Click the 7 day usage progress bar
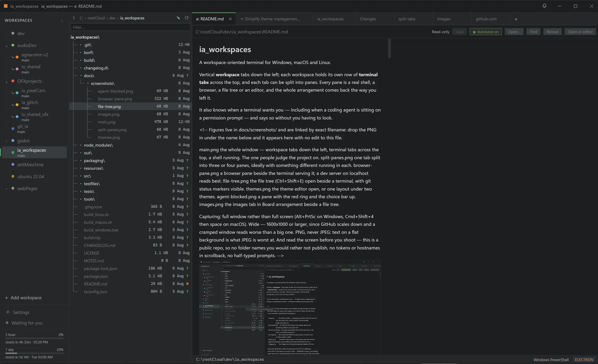The image size is (598, 364). coord(34,353)
